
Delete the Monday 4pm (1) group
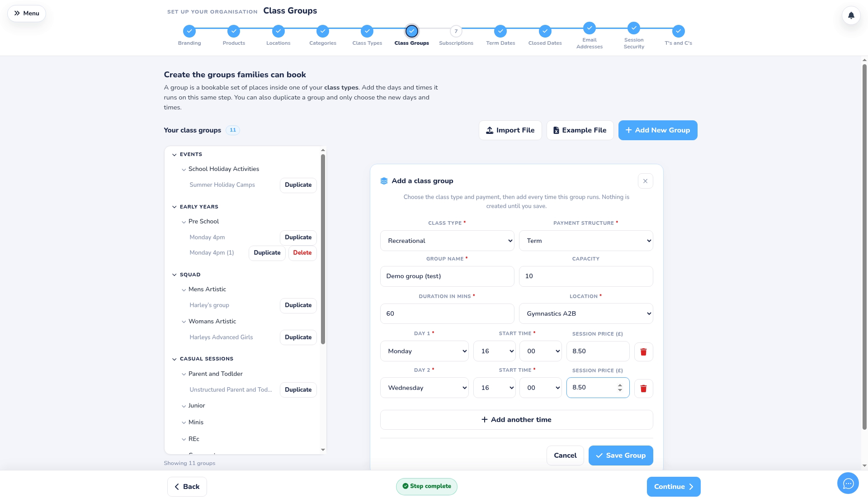(x=302, y=253)
